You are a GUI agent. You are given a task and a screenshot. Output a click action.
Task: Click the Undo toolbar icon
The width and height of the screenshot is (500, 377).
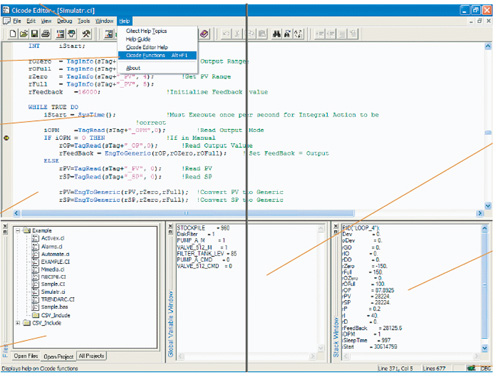[226, 34]
